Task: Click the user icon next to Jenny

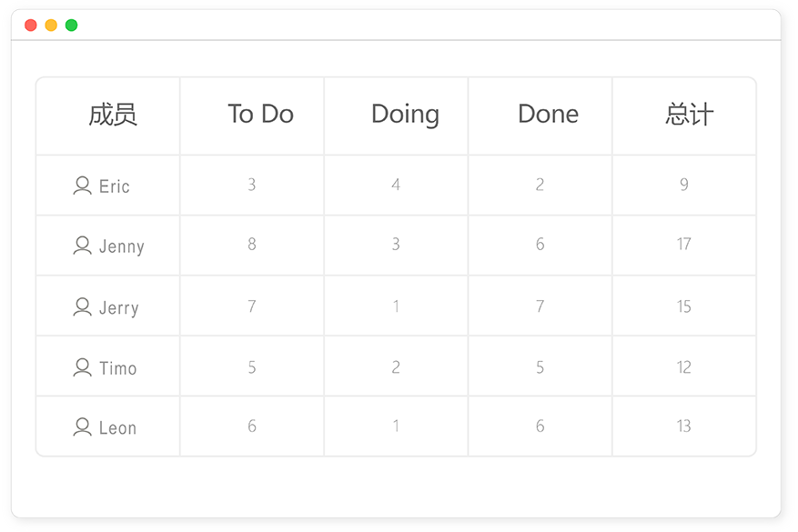Action: click(83, 246)
